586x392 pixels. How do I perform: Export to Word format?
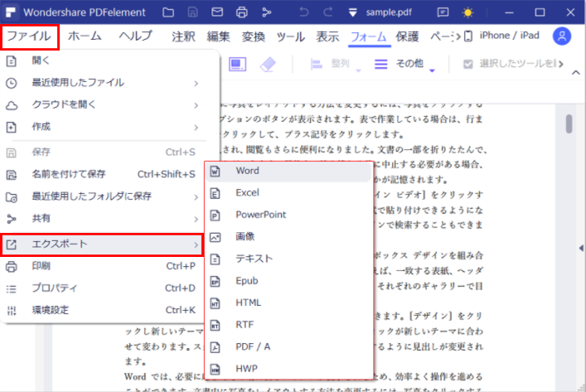pyautogui.click(x=288, y=172)
